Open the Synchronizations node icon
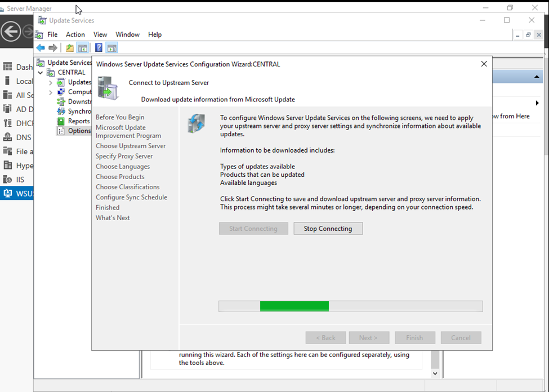The width and height of the screenshot is (549, 392). pyautogui.click(x=61, y=111)
